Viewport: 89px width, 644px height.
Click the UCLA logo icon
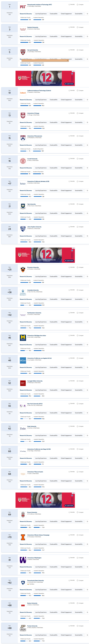coord(23,361)
